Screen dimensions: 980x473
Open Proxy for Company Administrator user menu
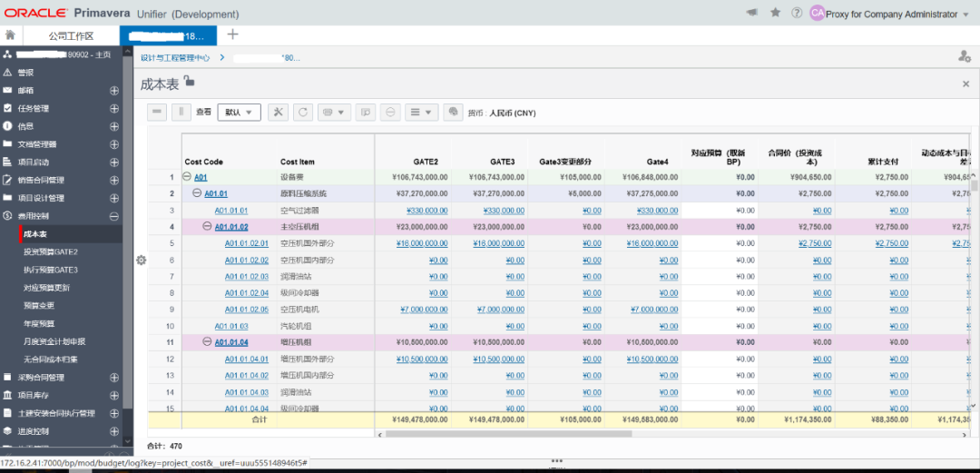pyautogui.click(x=897, y=14)
